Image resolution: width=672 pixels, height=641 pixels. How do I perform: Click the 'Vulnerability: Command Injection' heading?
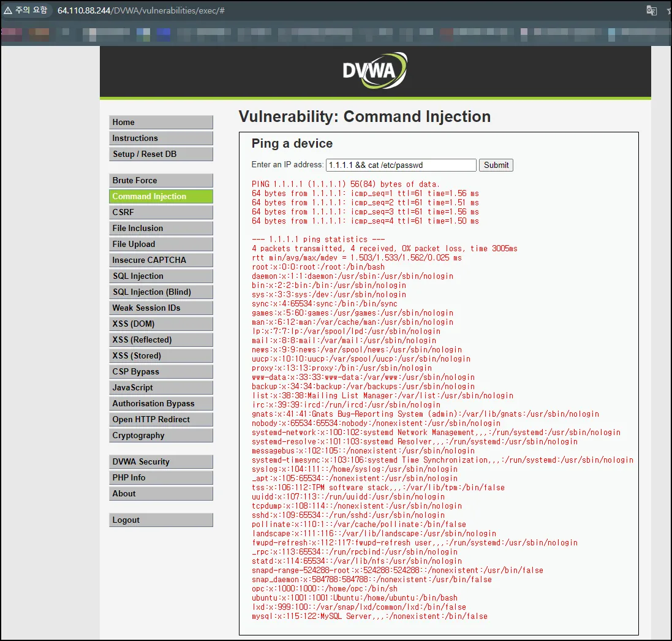point(364,116)
